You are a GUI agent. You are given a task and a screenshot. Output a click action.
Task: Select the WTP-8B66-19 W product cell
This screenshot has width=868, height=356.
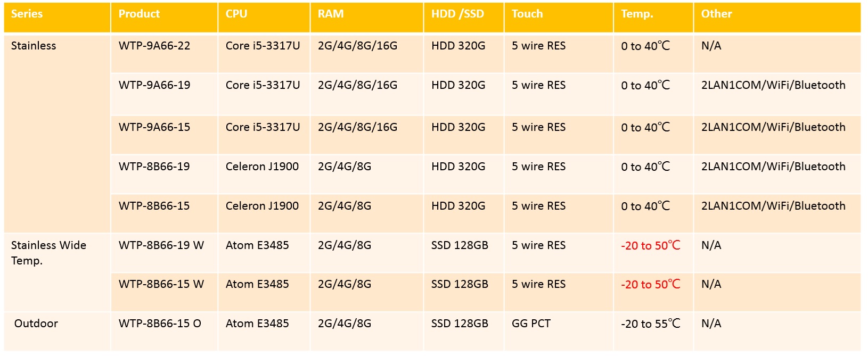[x=161, y=246]
